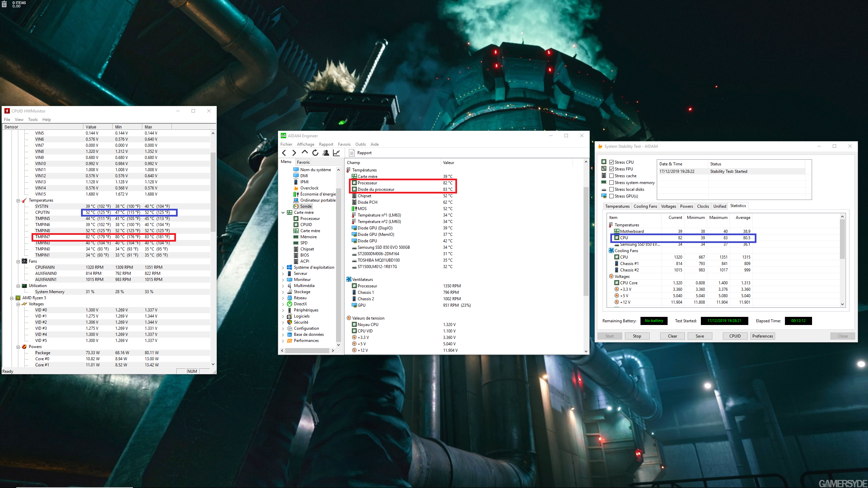The image size is (868, 488).
Task: Click the Stress cache chip icon
Action: [x=604, y=176]
